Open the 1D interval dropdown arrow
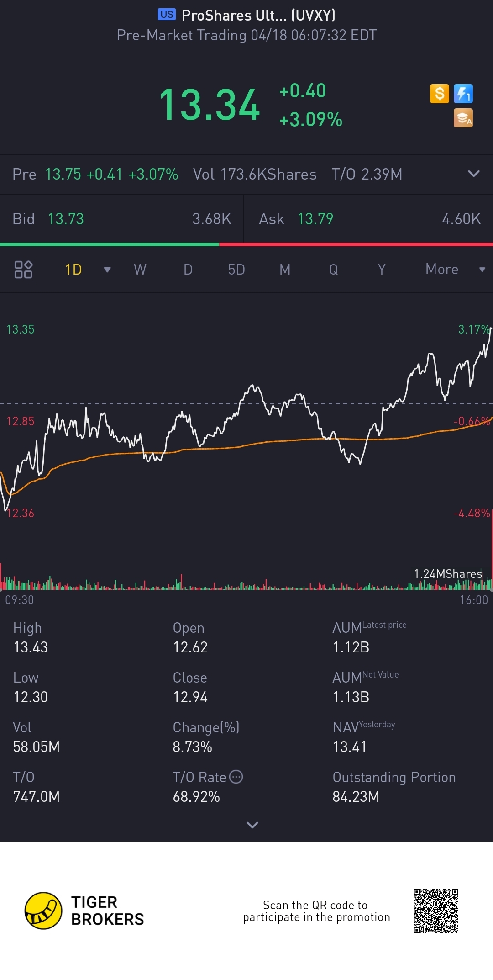This screenshot has width=493, height=980. [x=107, y=270]
